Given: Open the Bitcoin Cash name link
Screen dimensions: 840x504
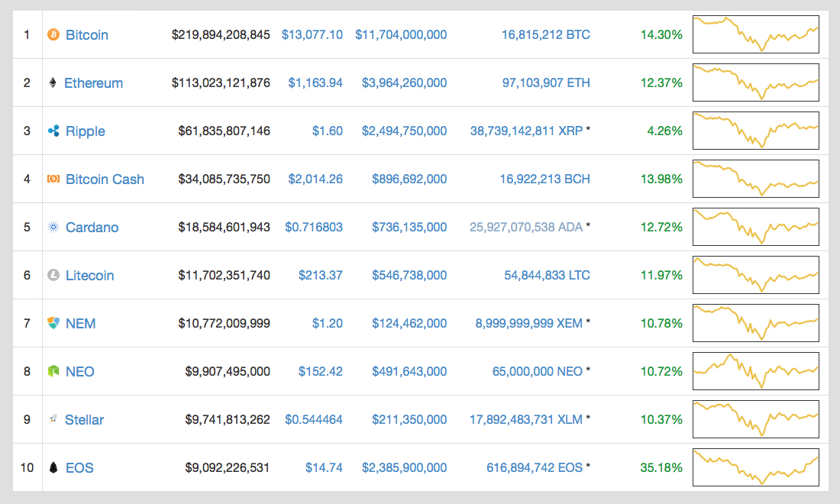Looking at the screenshot, I should 105,179.
